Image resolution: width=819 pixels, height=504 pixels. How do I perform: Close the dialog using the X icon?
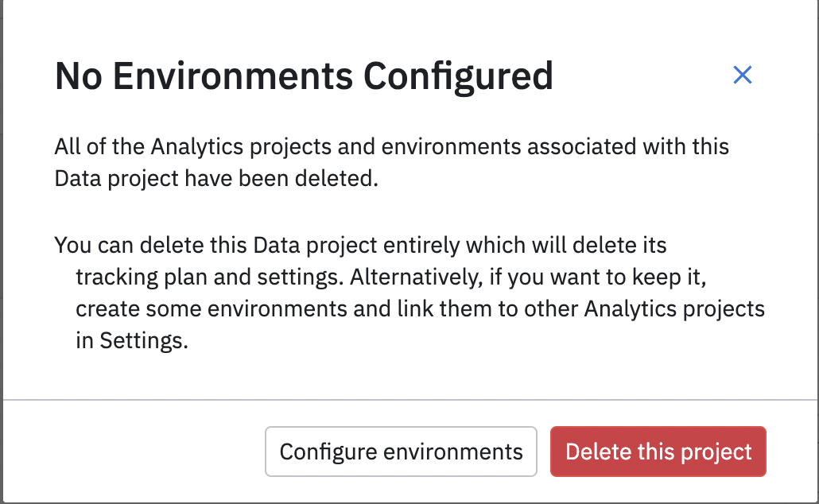742,76
